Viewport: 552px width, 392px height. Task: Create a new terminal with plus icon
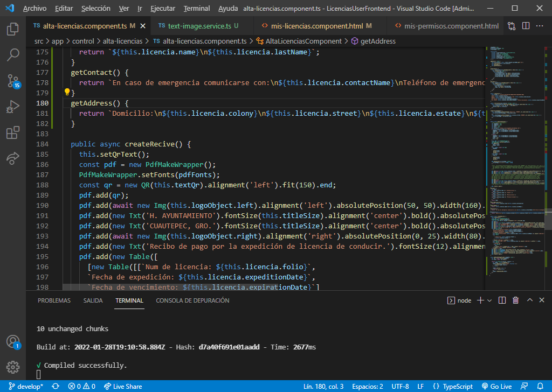[480, 300]
